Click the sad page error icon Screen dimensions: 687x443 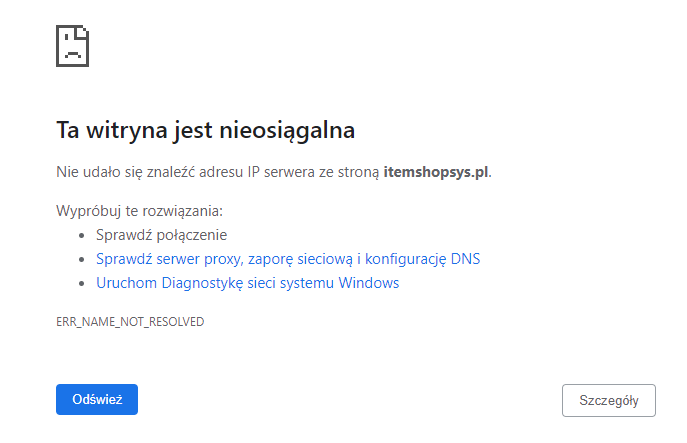74,44
